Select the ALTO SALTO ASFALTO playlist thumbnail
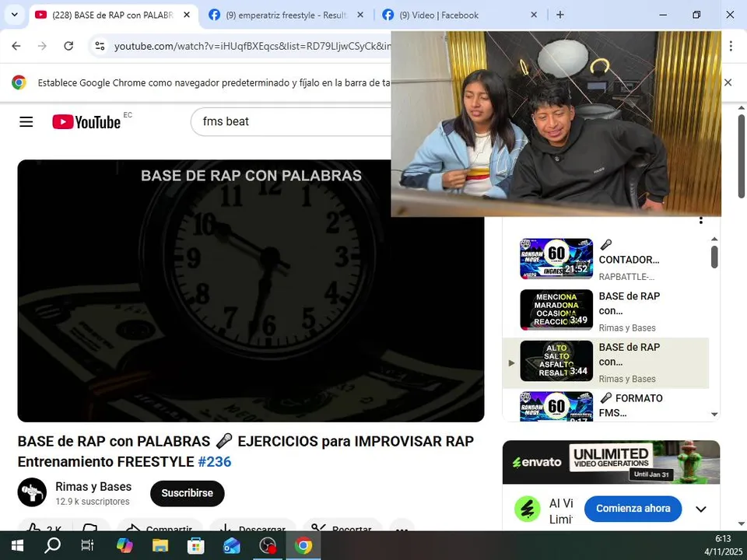Screen dimensions: 747x560 tap(556, 360)
